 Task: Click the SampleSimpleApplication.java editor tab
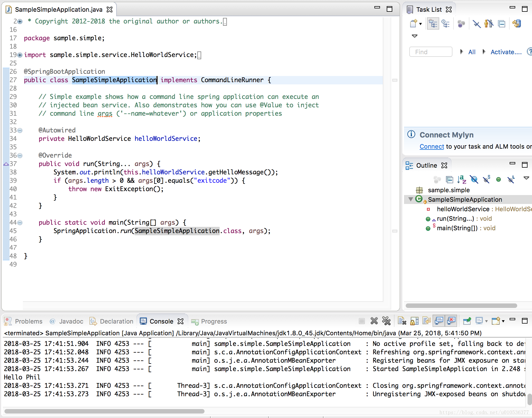tap(59, 9)
